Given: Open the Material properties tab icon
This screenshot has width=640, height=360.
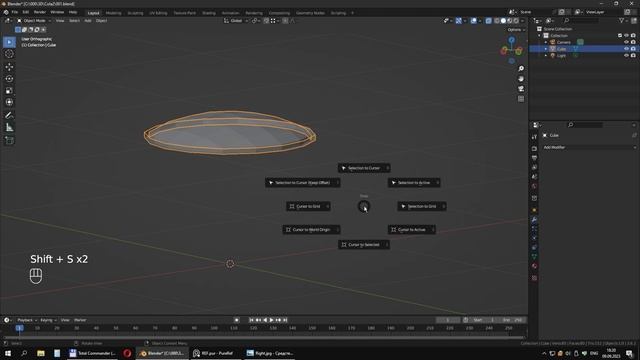Looking at the screenshot, I should [534, 266].
